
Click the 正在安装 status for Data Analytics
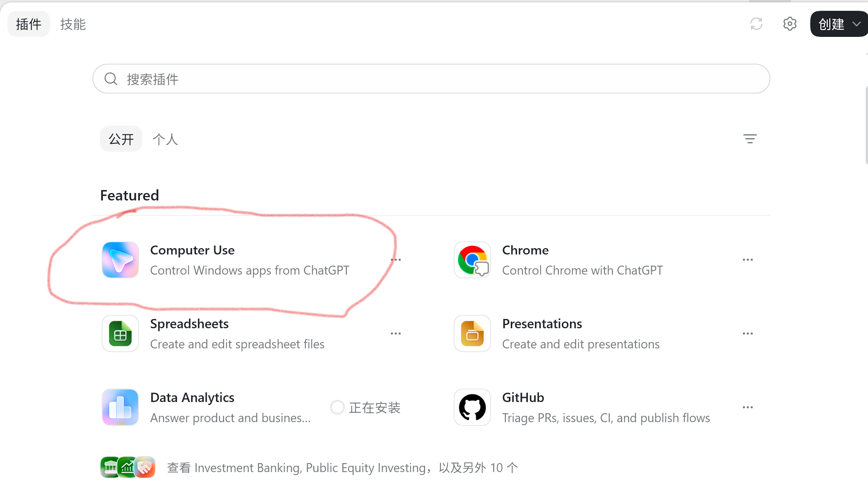[365, 407]
